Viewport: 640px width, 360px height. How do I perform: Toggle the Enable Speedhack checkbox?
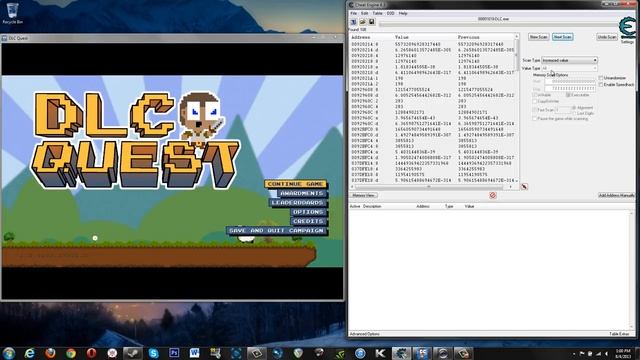pos(601,84)
